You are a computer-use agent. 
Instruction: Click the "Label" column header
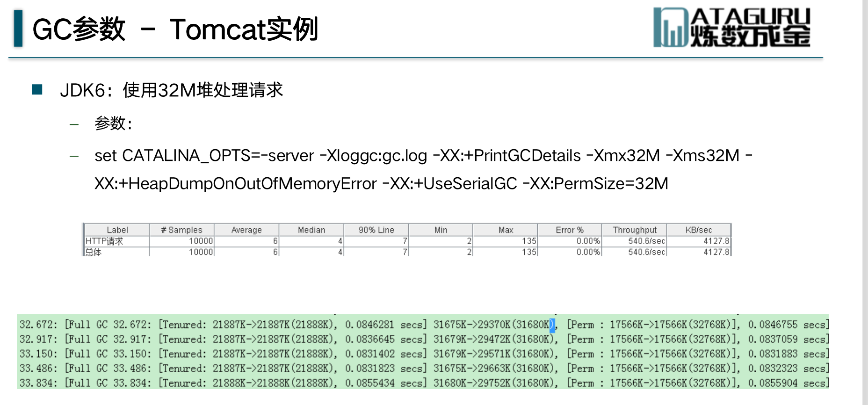click(x=117, y=230)
